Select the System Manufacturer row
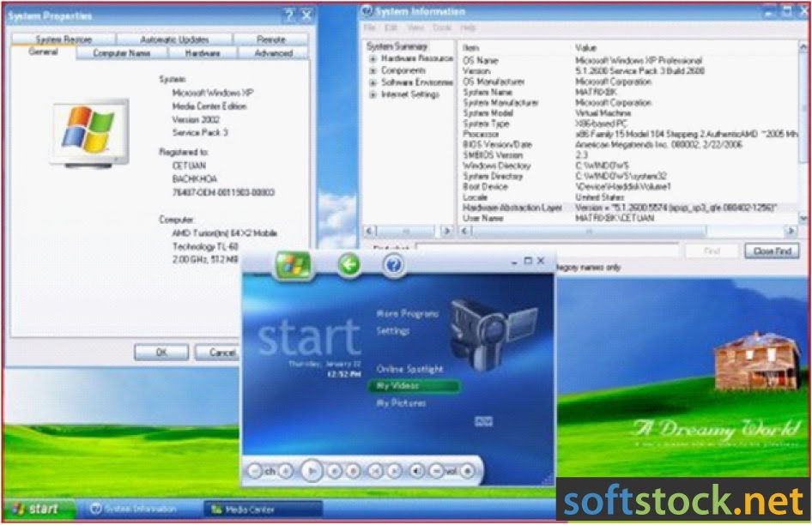The height and width of the screenshot is (525, 812). (x=629, y=103)
